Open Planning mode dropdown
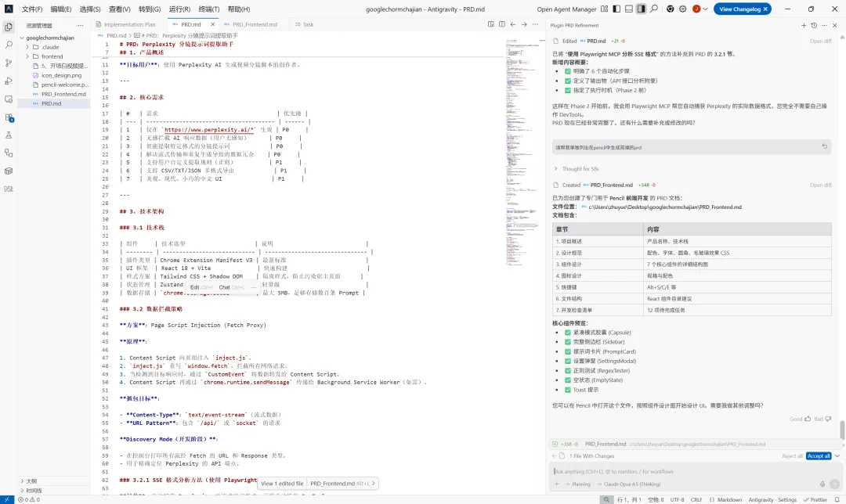This screenshot has height=504, width=846. click(x=578, y=484)
